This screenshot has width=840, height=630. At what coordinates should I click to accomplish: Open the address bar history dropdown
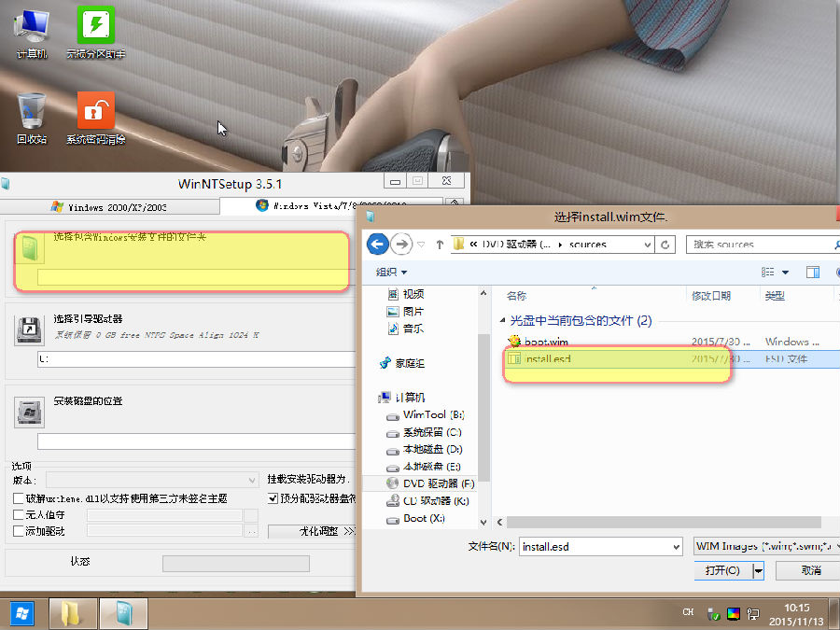[x=648, y=245]
